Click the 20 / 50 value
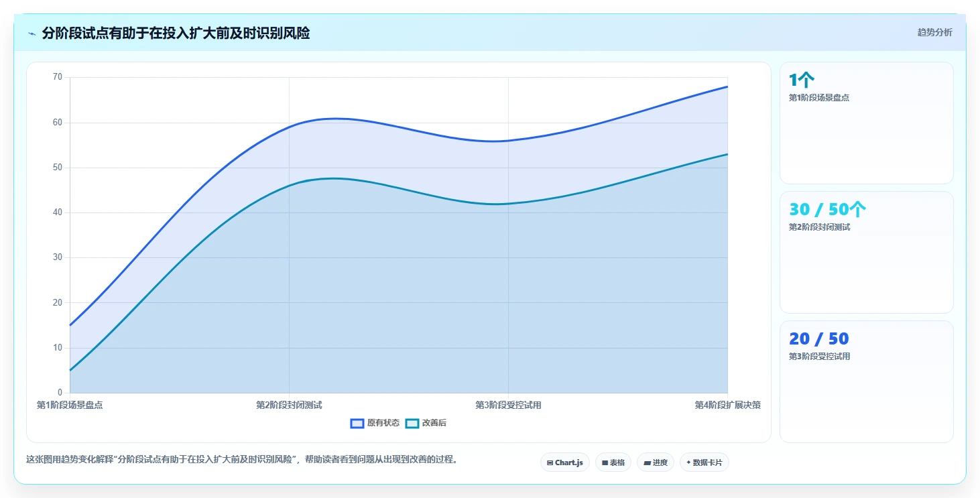This screenshot has height=498, width=980. click(819, 339)
